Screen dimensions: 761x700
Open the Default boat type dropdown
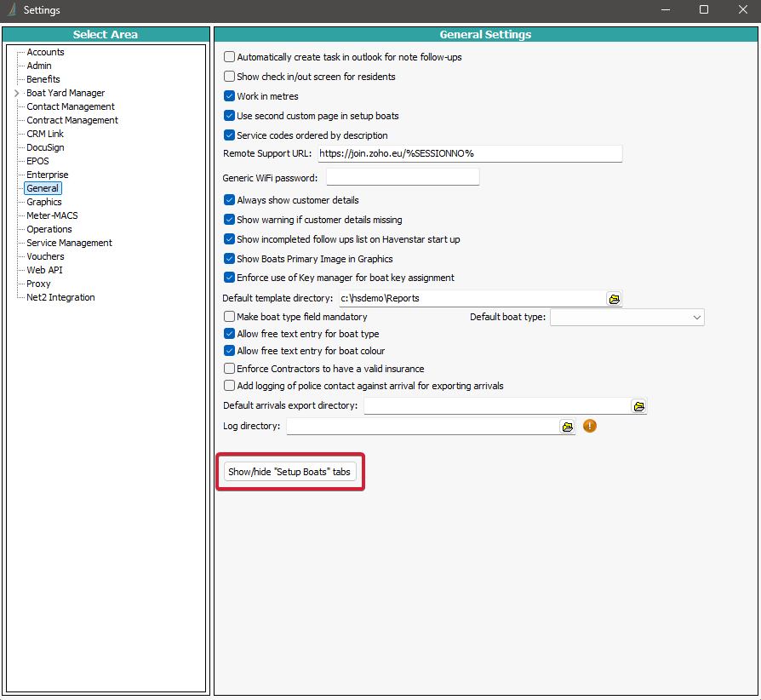coord(627,318)
